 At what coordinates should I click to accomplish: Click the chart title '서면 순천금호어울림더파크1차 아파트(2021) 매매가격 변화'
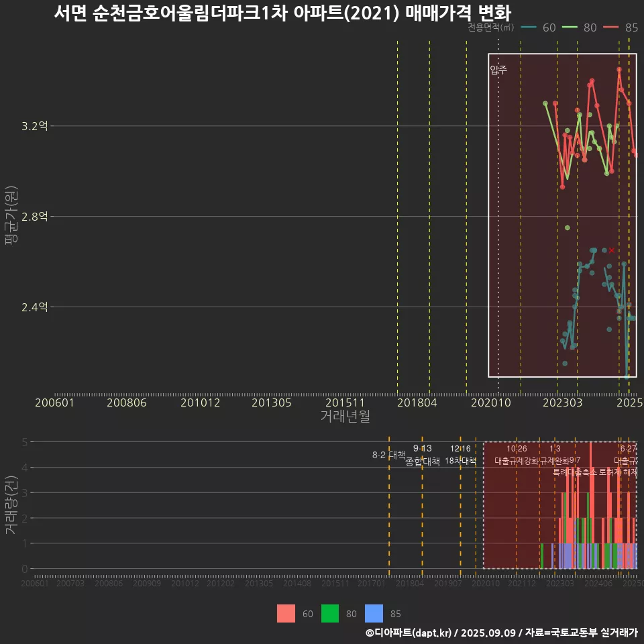(x=282, y=13)
